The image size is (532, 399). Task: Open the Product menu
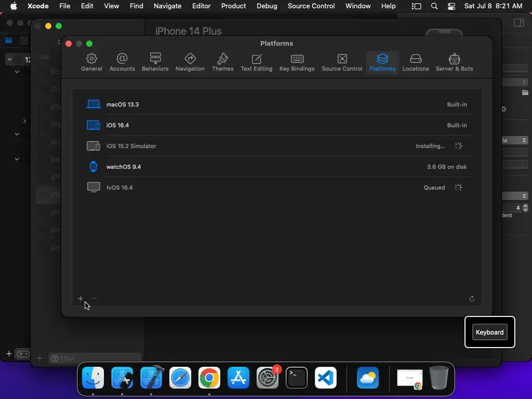tap(233, 6)
